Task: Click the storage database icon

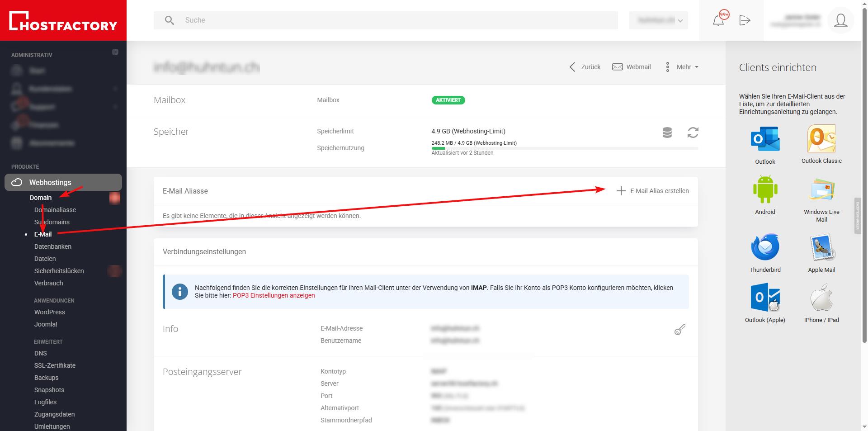Action: pyautogui.click(x=667, y=133)
